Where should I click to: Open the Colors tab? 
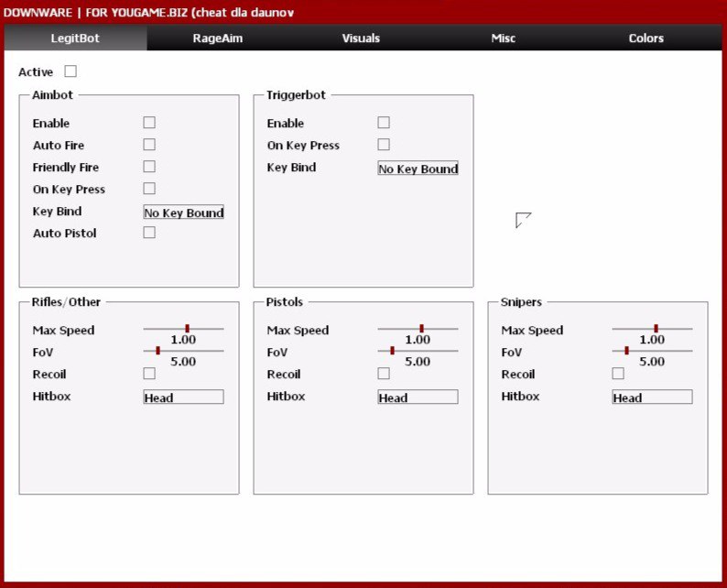coord(646,38)
